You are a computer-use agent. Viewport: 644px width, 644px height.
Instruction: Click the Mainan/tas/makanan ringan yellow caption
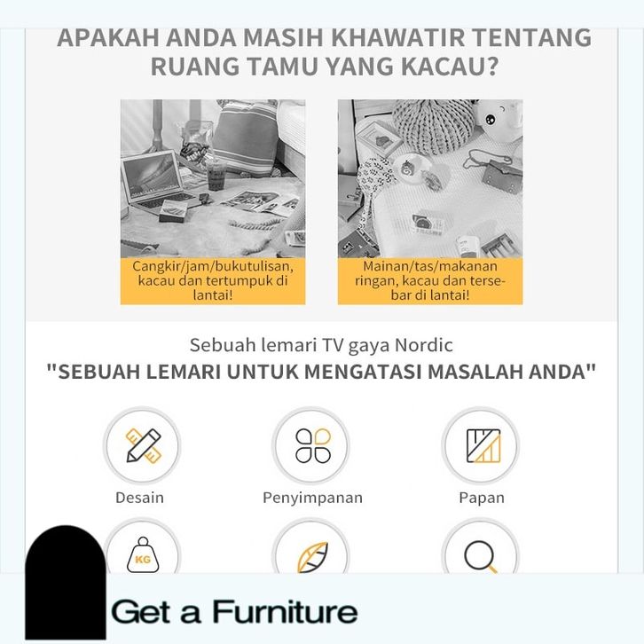(430, 281)
